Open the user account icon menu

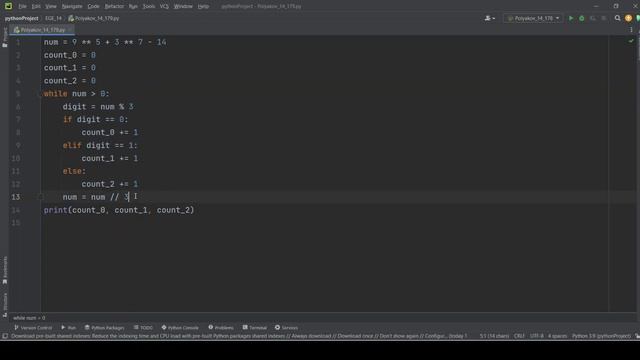click(489, 18)
